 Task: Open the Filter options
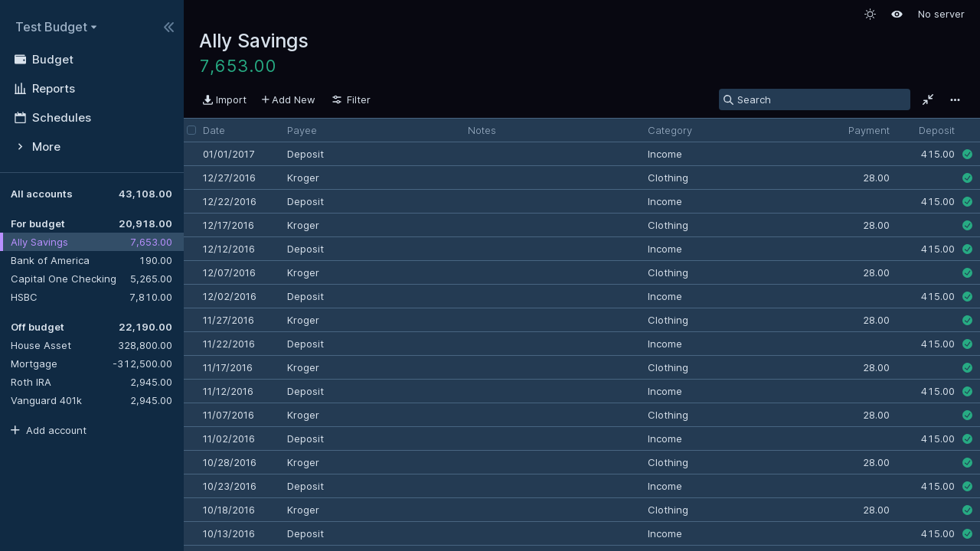(x=351, y=100)
